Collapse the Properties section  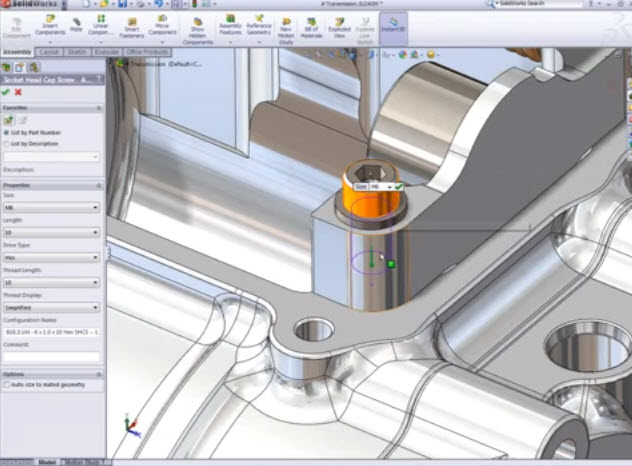[x=99, y=185]
